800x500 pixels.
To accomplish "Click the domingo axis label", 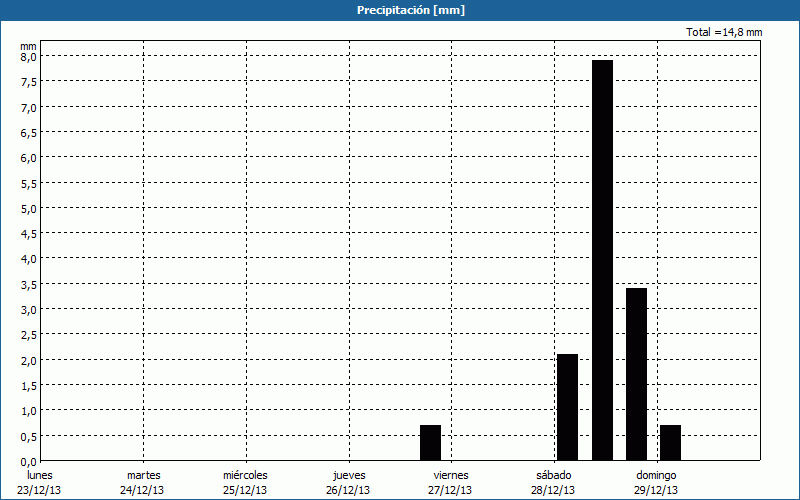I will click(656, 475).
